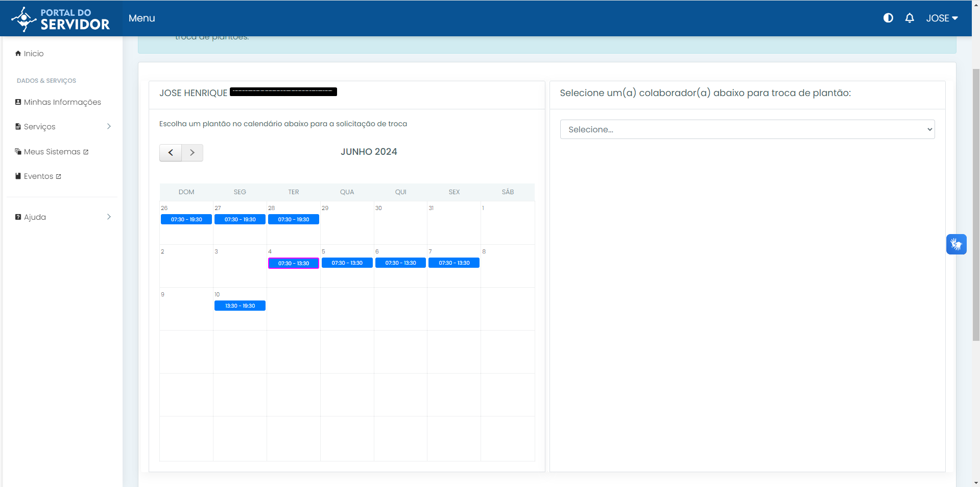The height and width of the screenshot is (487, 980).
Task: Click the external-link icon after Eventos
Action: coord(58,176)
